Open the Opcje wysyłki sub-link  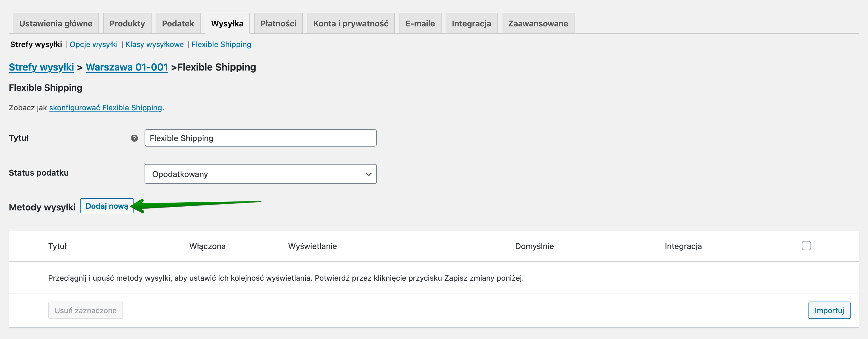click(x=94, y=44)
